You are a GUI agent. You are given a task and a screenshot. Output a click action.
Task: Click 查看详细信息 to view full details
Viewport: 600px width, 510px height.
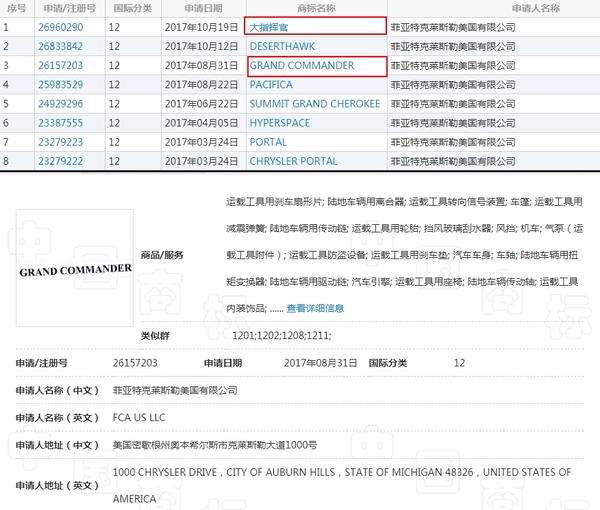pyautogui.click(x=315, y=308)
